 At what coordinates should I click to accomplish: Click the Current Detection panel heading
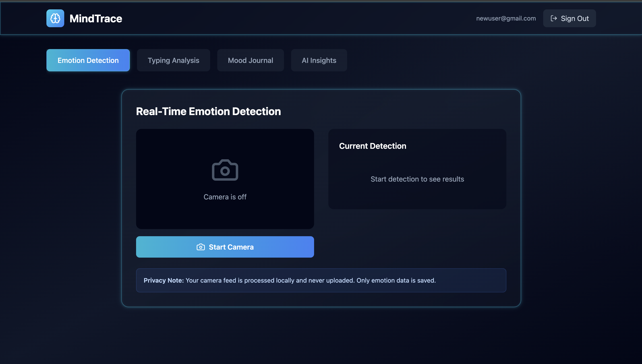click(x=373, y=146)
